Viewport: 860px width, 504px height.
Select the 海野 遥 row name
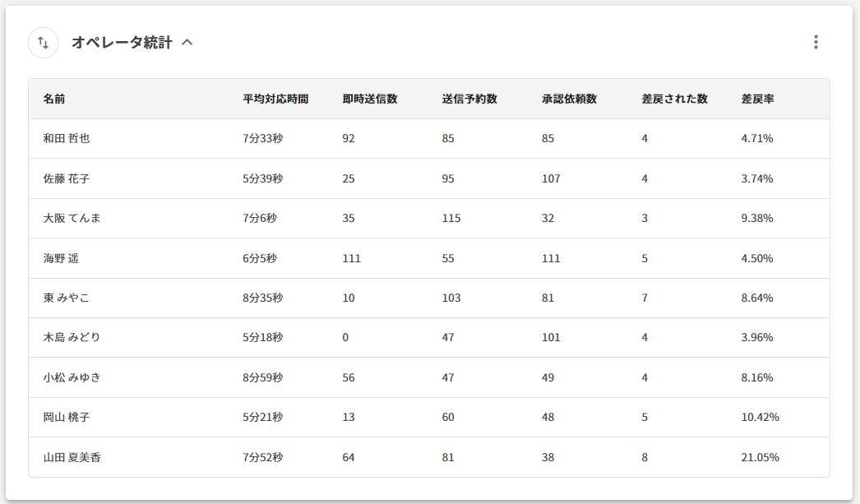tap(61, 258)
